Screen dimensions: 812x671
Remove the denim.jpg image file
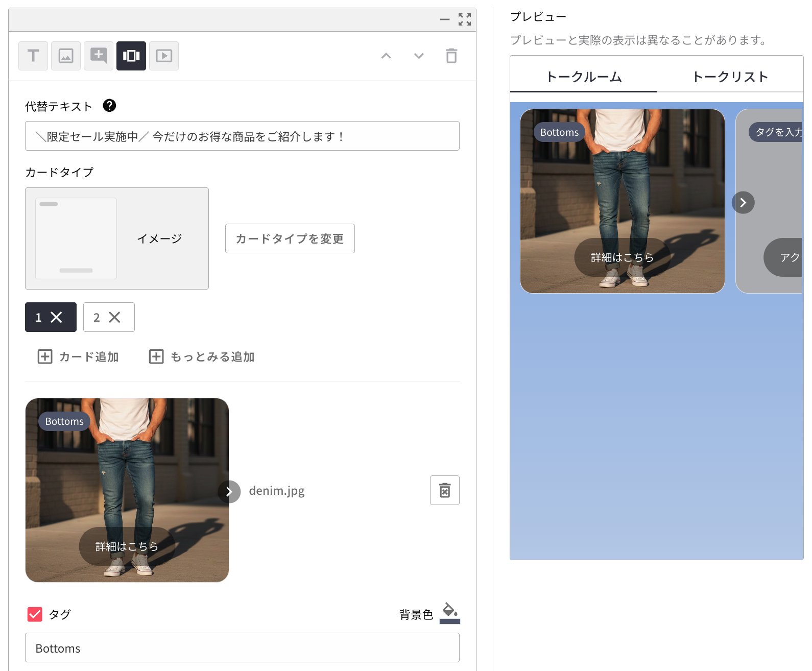click(x=444, y=490)
